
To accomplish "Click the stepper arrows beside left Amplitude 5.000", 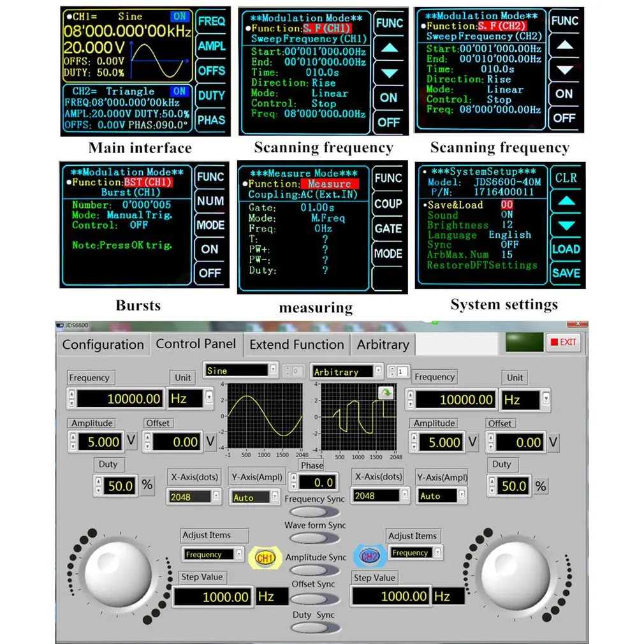I will (x=73, y=441).
